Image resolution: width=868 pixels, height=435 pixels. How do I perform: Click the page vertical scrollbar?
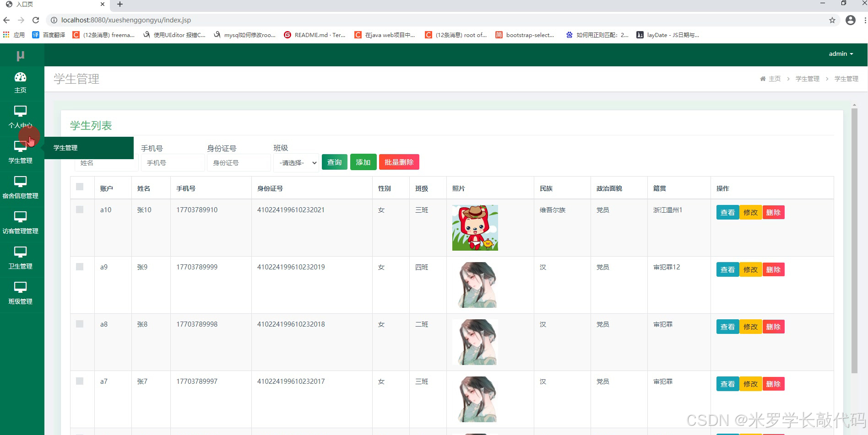pos(854,241)
